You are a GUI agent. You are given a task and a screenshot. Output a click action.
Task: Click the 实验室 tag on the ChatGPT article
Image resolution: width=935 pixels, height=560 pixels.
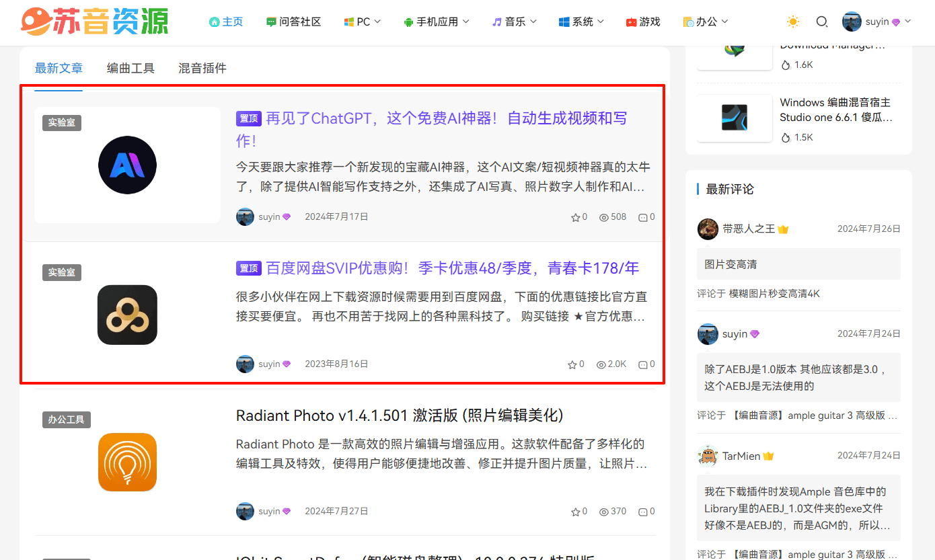click(62, 123)
